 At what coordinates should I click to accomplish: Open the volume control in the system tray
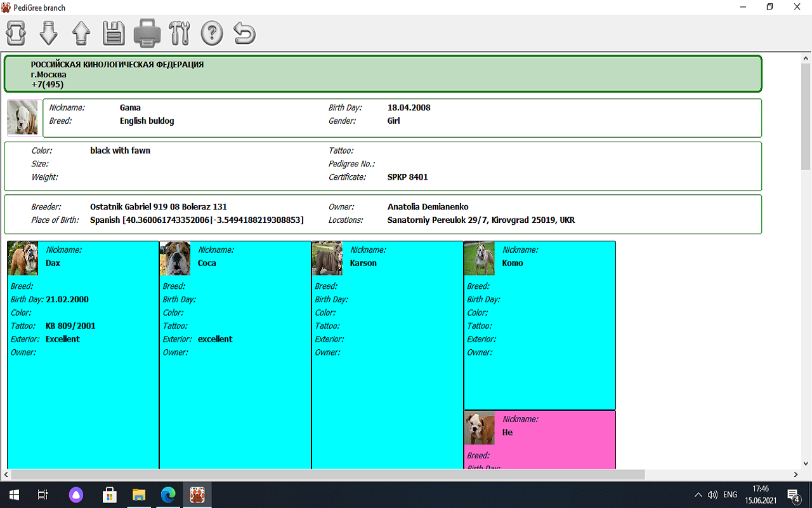pyautogui.click(x=712, y=495)
